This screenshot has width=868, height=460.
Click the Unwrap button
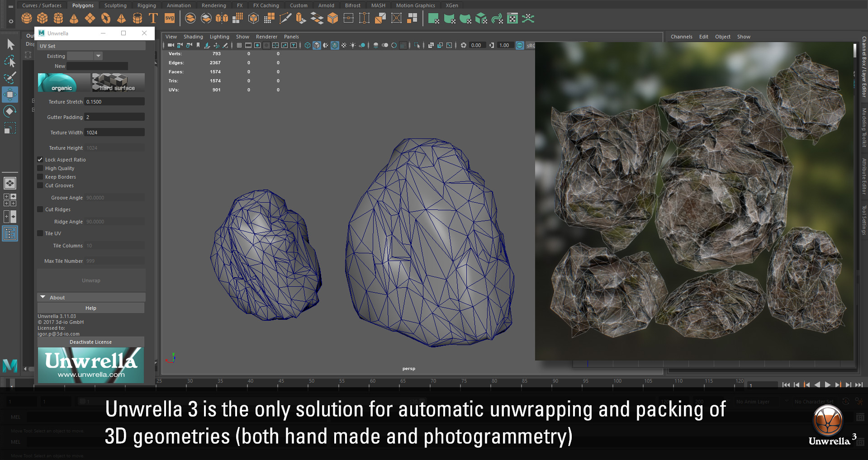tap(91, 280)
